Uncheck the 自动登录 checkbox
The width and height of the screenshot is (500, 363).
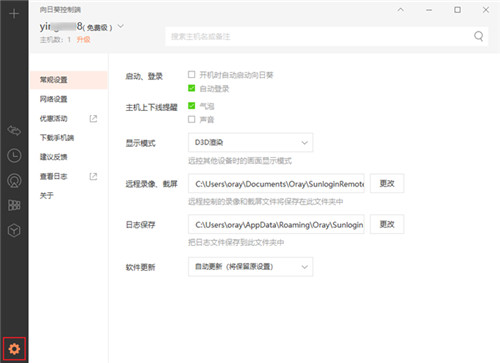191,88
